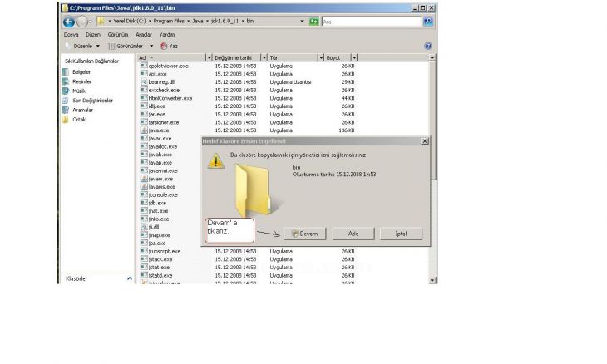This screenshot has width=607, height=364.
Task: Select javap.exe file icon
Action: [x=144, y=162]
